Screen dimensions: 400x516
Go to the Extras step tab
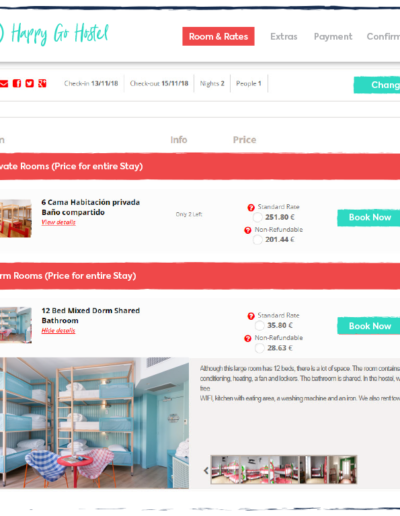pos(284,36)
